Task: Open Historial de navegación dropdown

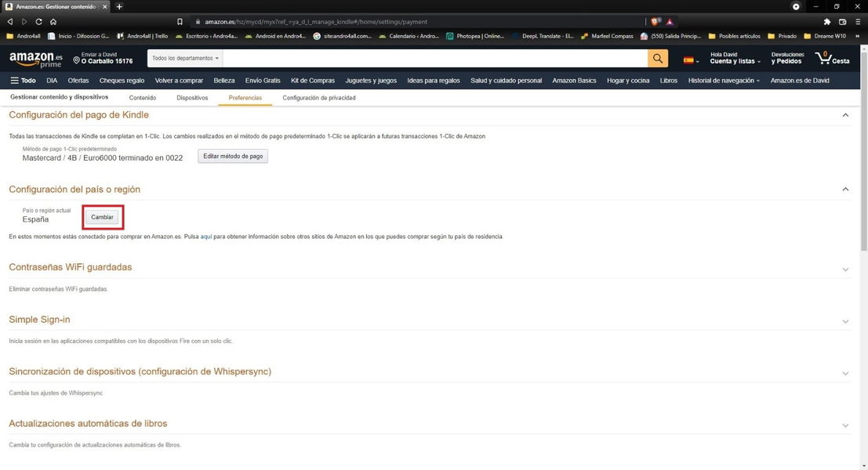Action: (x=724, y=81)
